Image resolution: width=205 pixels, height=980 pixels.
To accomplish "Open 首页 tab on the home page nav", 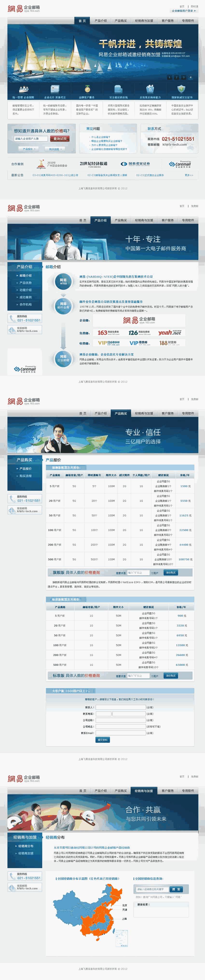I will tap(82, 20).
